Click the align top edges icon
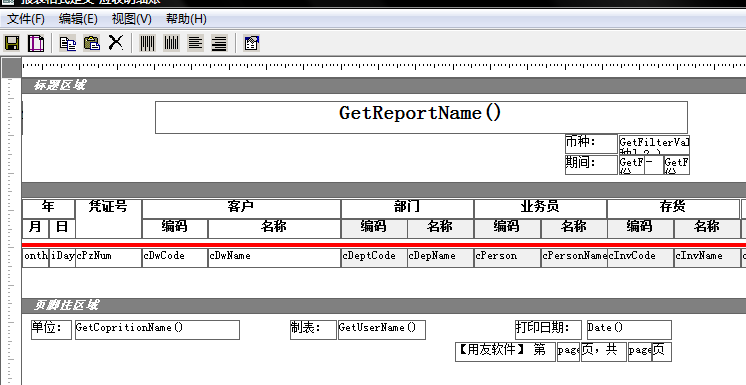Viewport: 746px width, 385px height. point(147,43)
